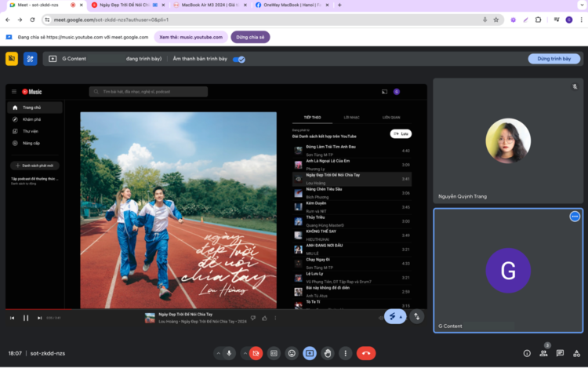This screenshot has height=368, width=588.
Task: Open Chrome extensions puzzle icon
Action: (538, 20)
